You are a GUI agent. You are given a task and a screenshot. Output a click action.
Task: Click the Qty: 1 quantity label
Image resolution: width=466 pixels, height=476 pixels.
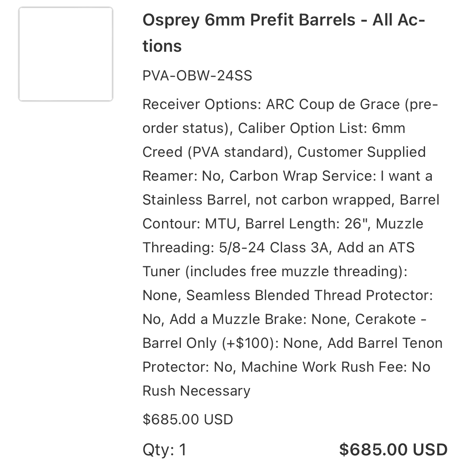coord(164,450)
